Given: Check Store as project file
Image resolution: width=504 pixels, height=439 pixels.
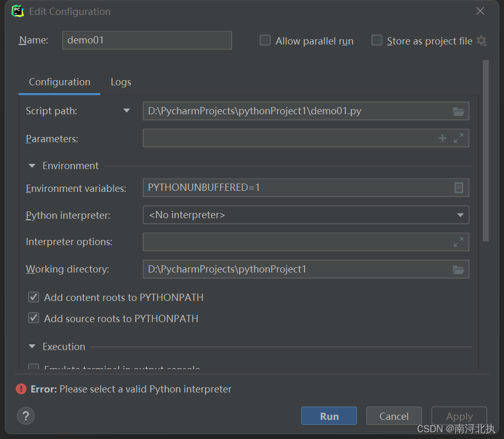Looking at the screenshot, I should coord(376,40).
